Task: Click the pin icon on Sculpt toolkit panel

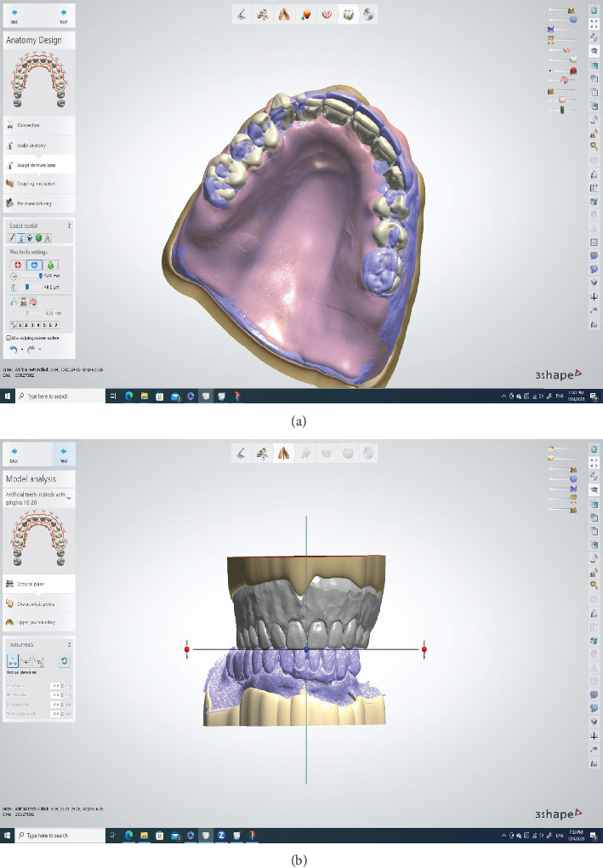Action: (69, 226)
